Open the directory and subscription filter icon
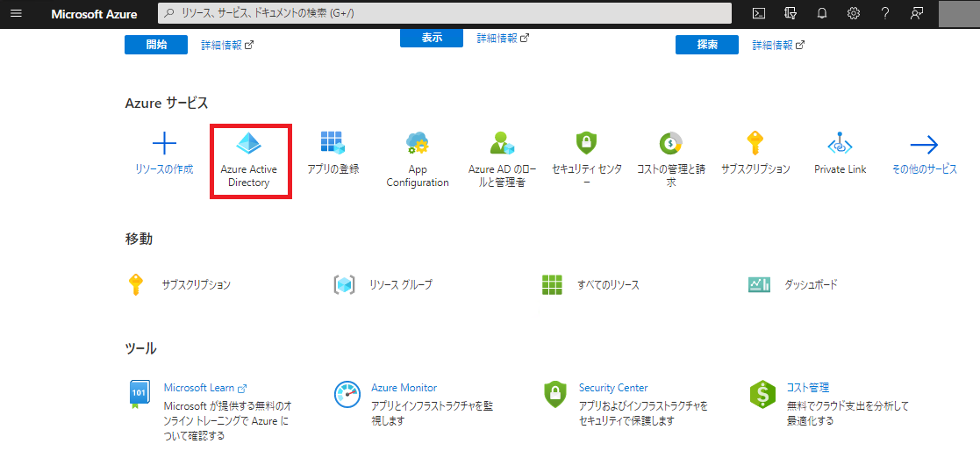This screenshot has height=451, width=980. point(790,14)
